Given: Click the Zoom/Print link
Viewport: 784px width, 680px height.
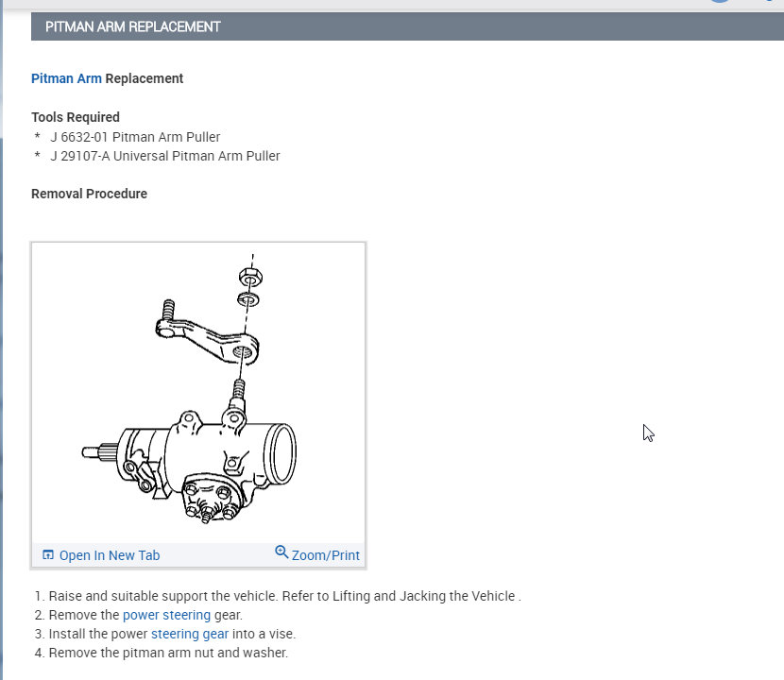Looking at the screenshot, I should [x=326, y=555].
